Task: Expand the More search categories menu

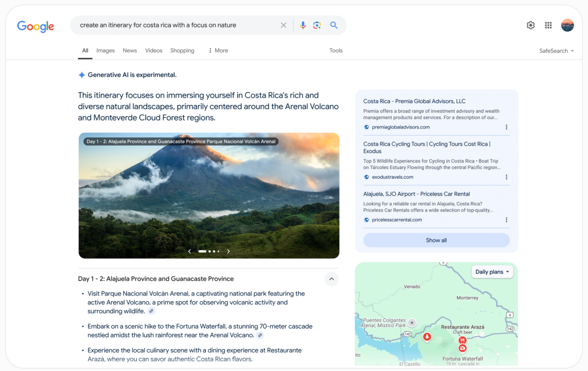Action: pos(218,50)
